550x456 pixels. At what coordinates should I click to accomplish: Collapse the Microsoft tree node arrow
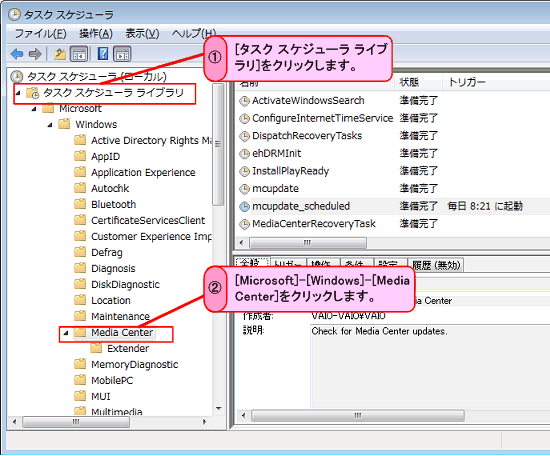pyautogui.click(x=34, y=109)
